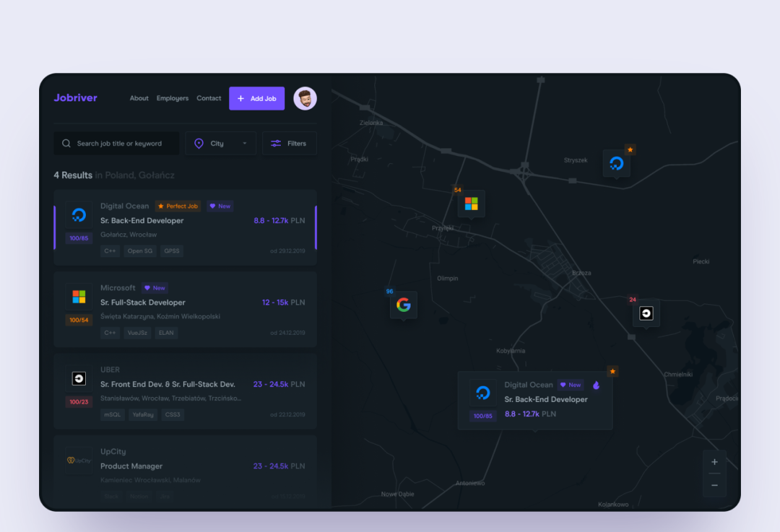Click the star badge on map popup

[613, 372]
